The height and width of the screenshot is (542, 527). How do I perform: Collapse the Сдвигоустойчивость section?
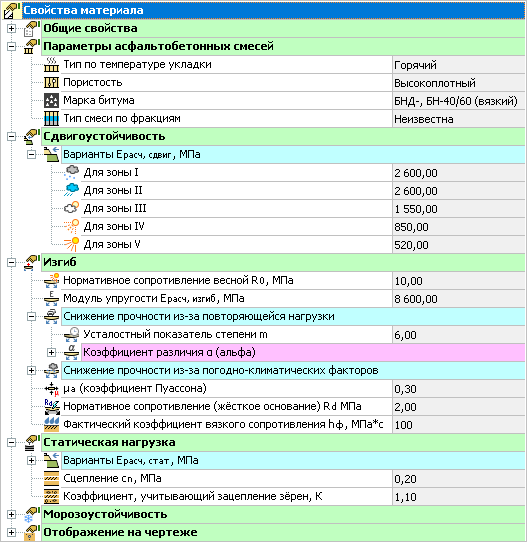pos(11,137)
